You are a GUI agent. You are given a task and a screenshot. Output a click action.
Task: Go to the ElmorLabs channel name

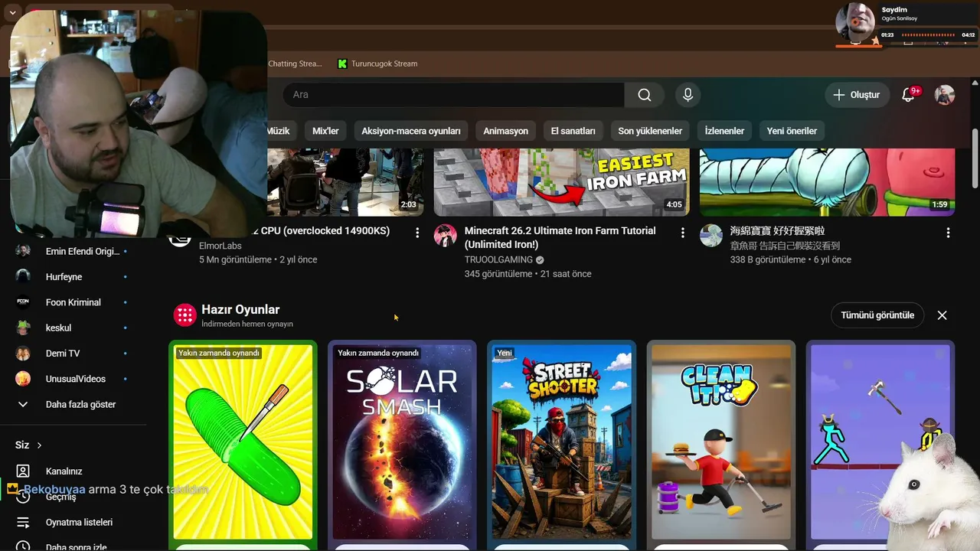coord(220,246)
